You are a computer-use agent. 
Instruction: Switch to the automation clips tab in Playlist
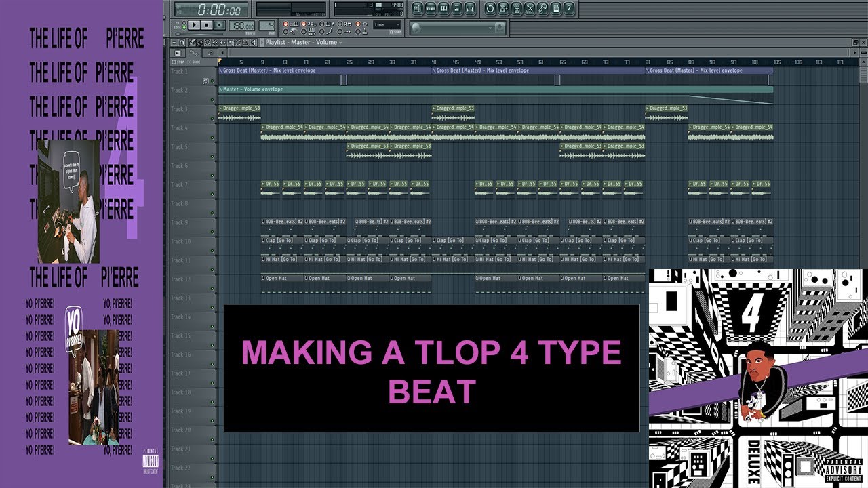click(x=194, y=52)
